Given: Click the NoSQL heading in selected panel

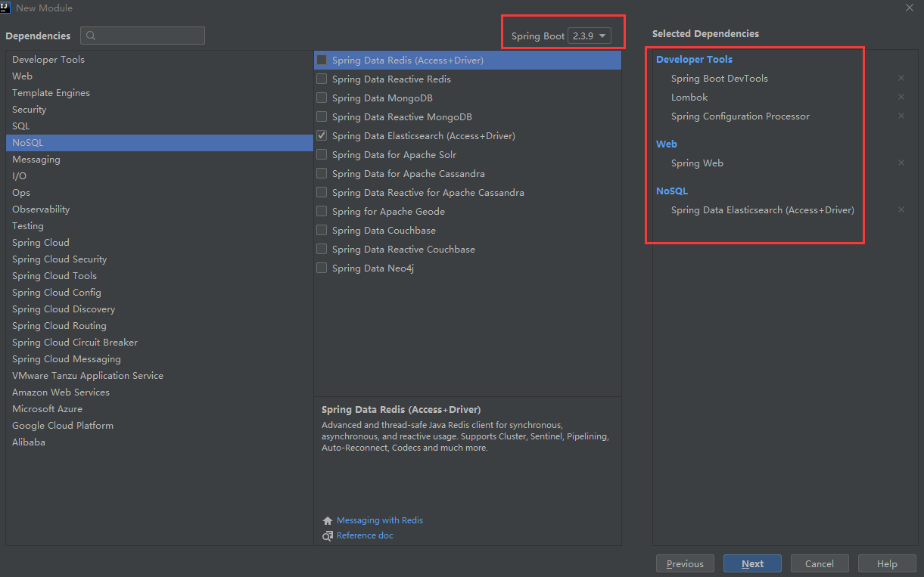Looking at the screenshot, I should pyautogui.click(x=672, y=191).
